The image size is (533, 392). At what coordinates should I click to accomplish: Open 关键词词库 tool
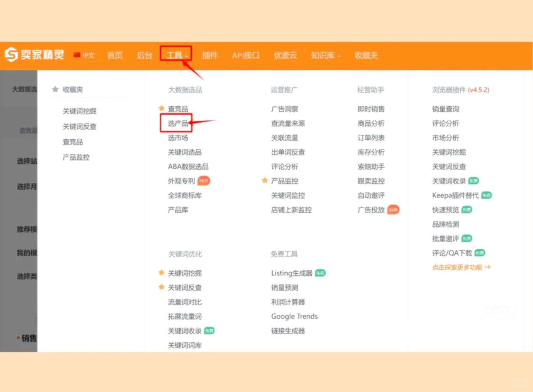click(x=185, y=345)
